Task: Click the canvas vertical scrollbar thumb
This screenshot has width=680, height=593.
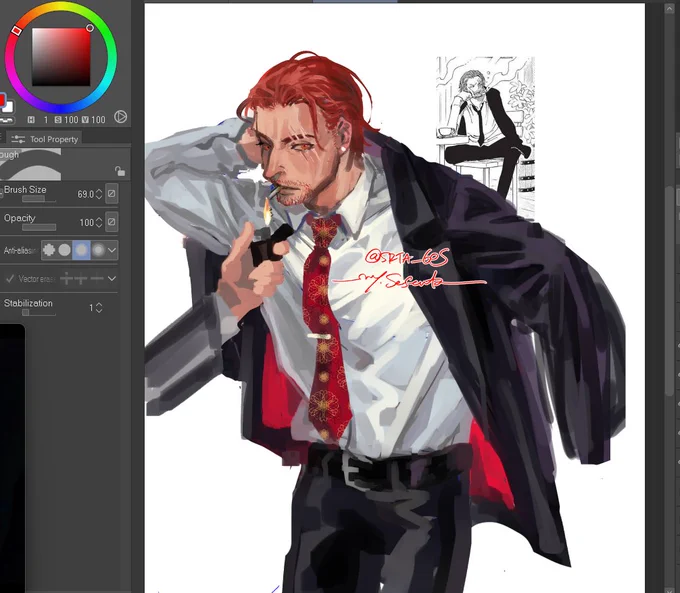Action: (670, 290)
